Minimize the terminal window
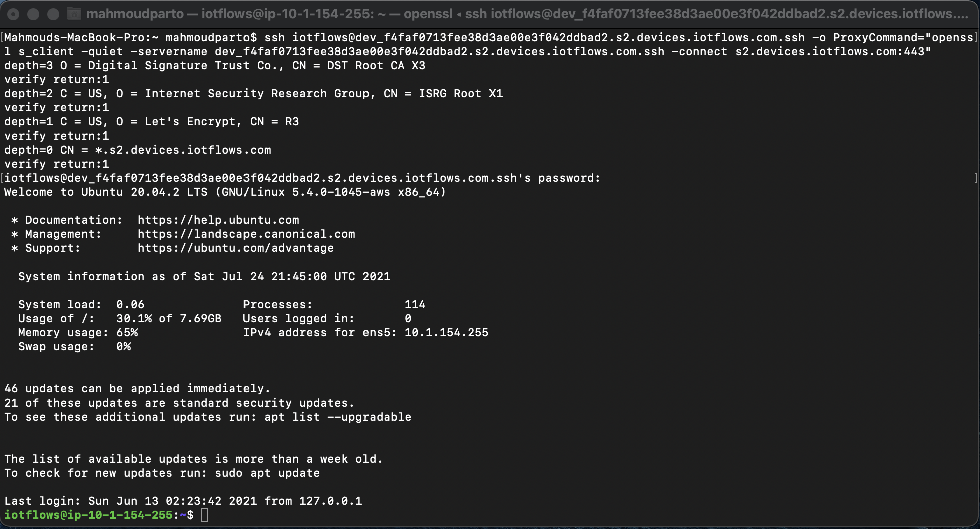Viewport: 980px width, 529px height. (33, 14)
